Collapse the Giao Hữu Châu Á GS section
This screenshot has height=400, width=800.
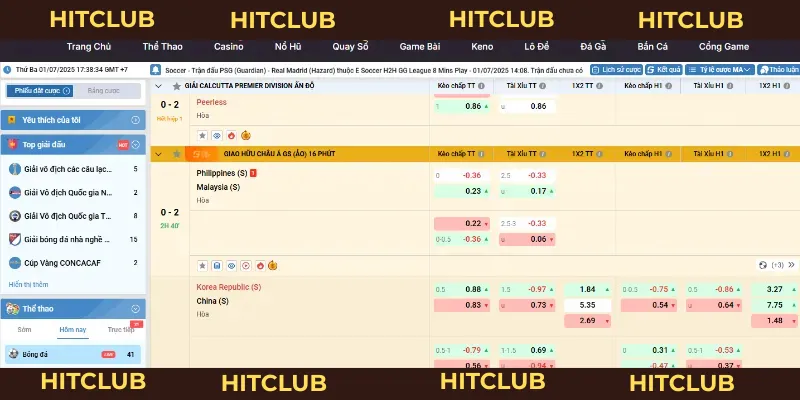[x=159, y=154]
